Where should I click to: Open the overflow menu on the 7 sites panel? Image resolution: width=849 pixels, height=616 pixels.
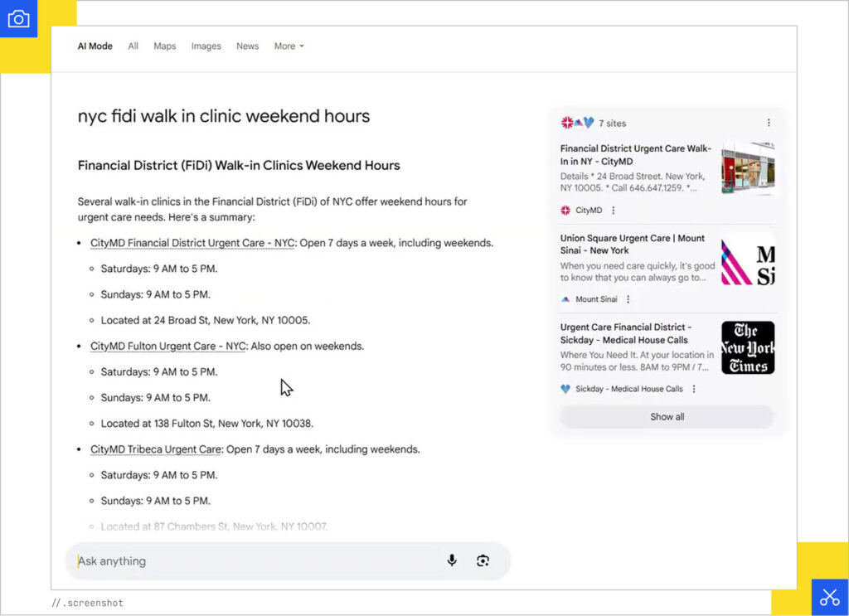pos(769,121)
